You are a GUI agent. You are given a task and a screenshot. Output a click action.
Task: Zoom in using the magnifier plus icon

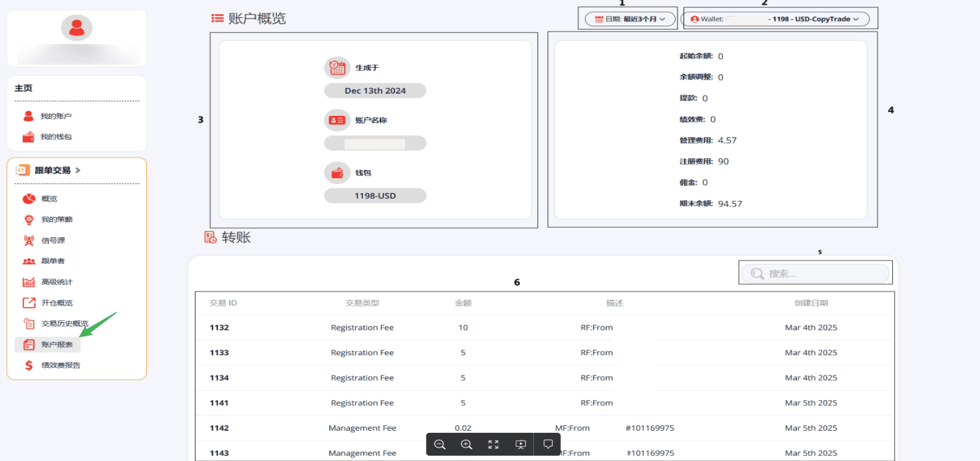467,444
